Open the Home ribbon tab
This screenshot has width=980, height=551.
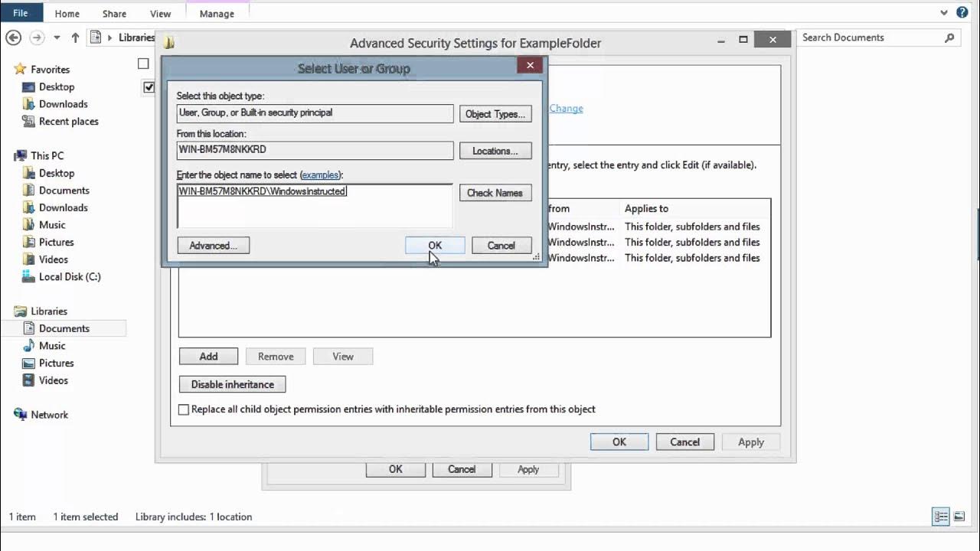click(x=67, y=14)
